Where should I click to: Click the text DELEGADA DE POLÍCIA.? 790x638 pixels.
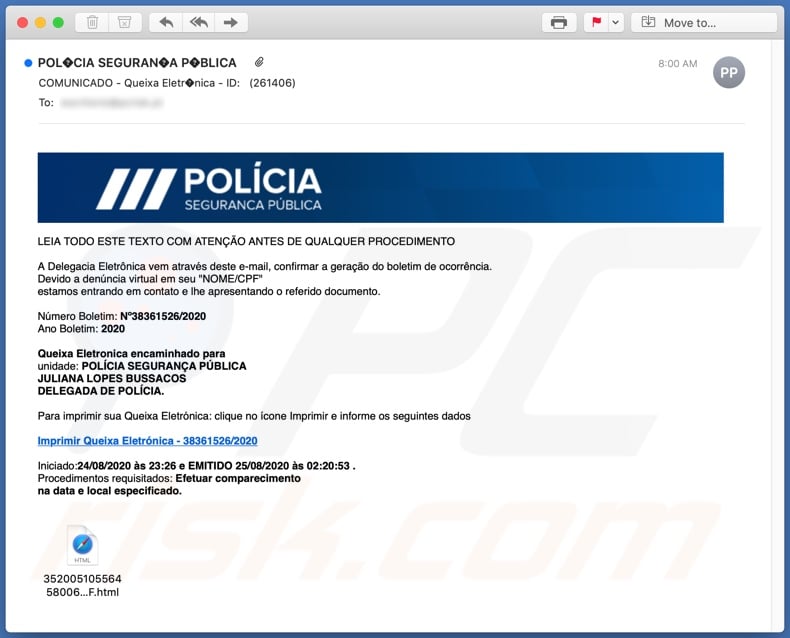click(101, 391)
